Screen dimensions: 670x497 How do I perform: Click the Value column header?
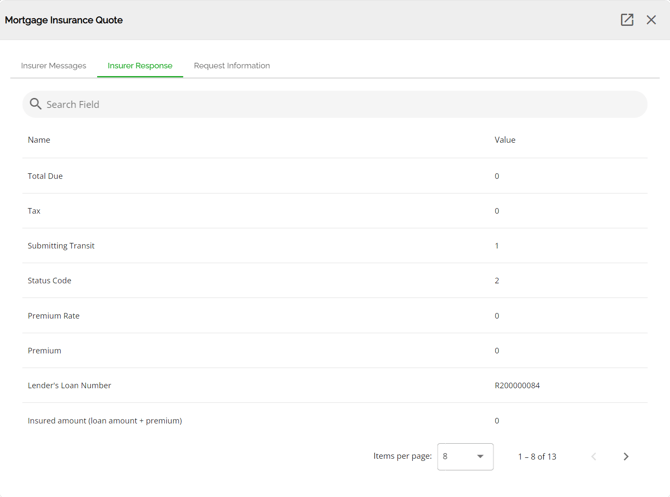point(505,140)
